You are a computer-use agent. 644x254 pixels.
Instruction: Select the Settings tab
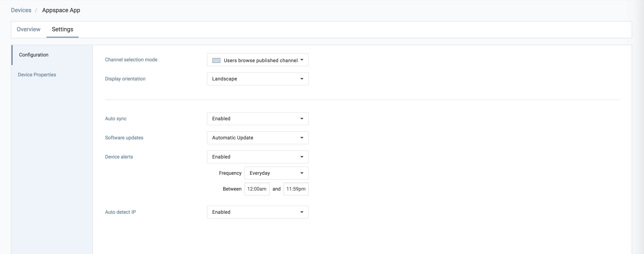[x=63, y=29]
